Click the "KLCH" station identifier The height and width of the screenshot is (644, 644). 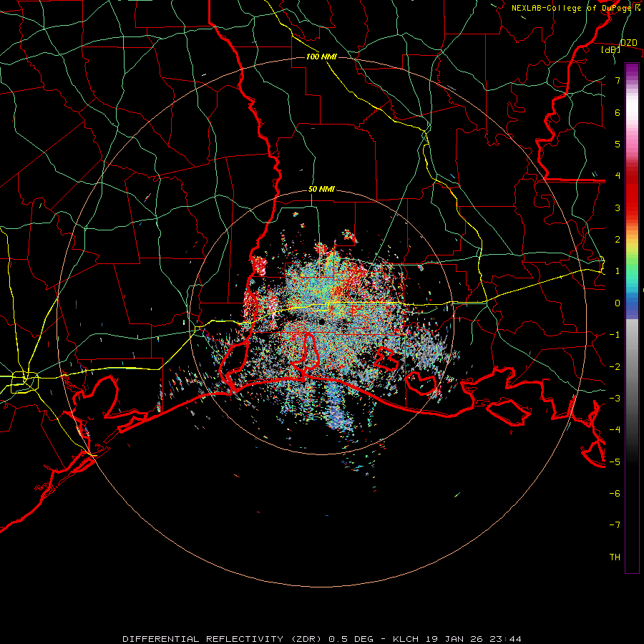click(x=406, y=639)
